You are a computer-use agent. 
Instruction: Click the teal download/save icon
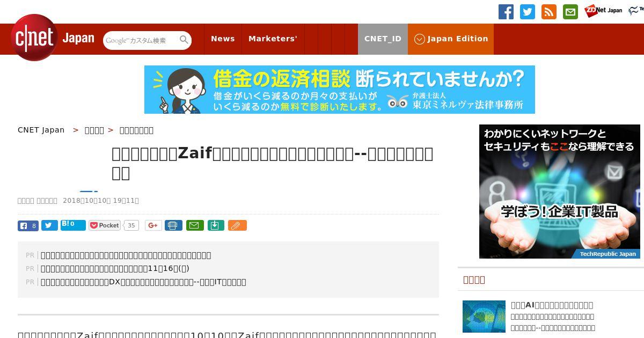pos(215,225)
